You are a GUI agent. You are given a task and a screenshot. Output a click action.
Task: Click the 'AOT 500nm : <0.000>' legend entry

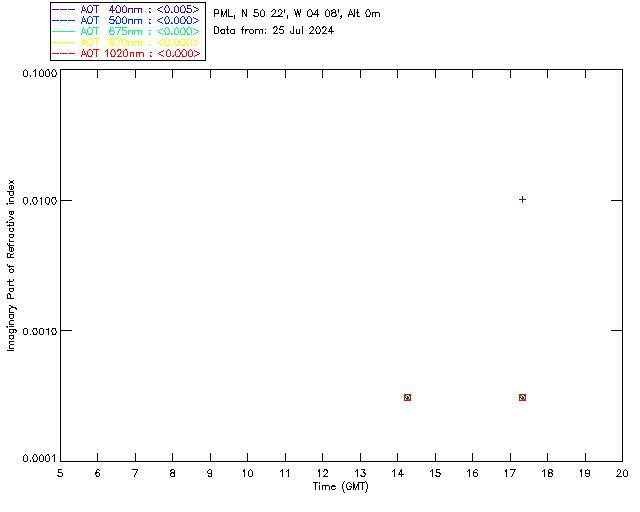126,20
